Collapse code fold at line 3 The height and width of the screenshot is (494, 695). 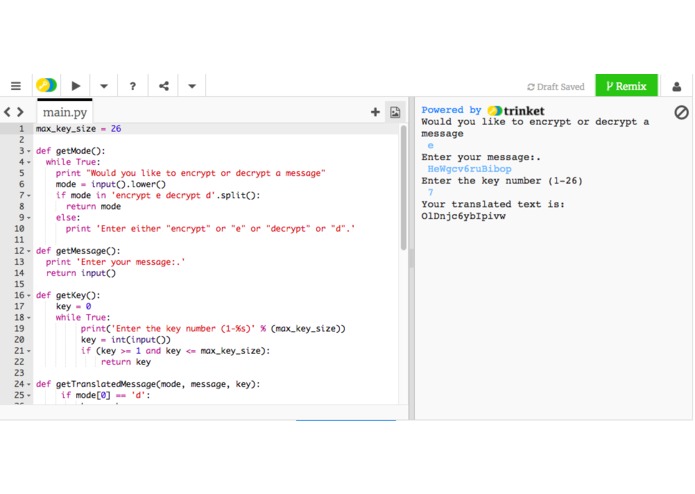[29, 151]
